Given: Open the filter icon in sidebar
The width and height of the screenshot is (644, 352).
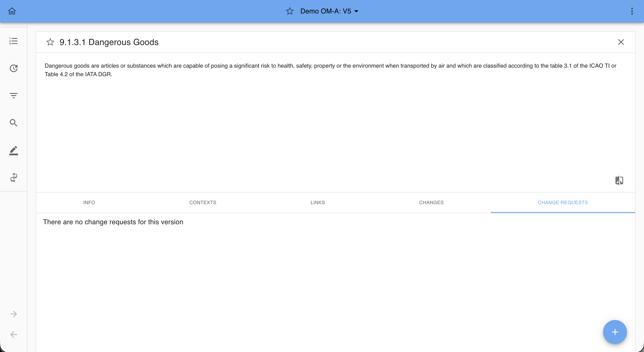Looking at the screenshot, I should tap(13, 95).
